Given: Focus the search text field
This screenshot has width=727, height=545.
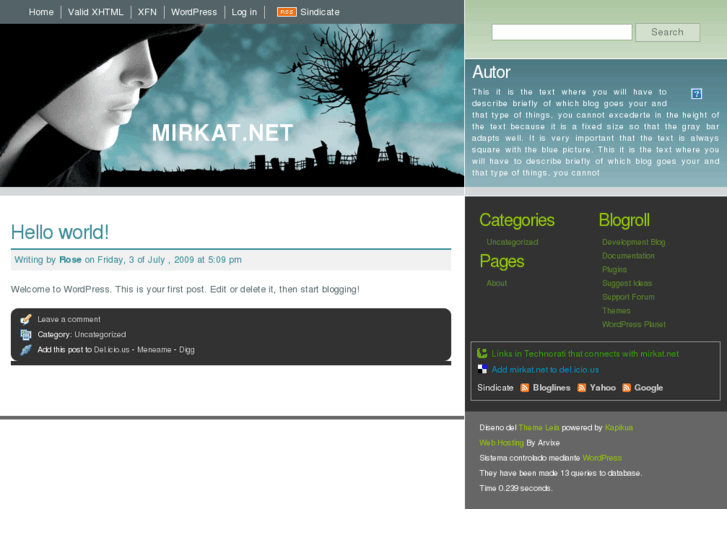Looking at the screenshot, I should pyautogui.click(x=561, y=32).
